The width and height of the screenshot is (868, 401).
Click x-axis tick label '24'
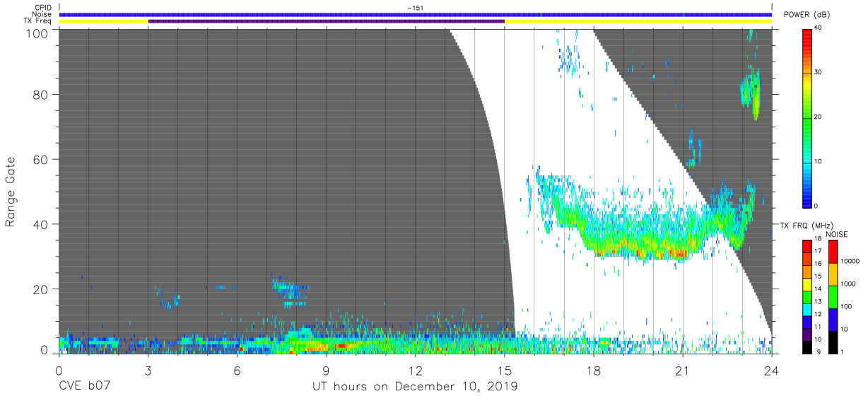click(772, 370)
